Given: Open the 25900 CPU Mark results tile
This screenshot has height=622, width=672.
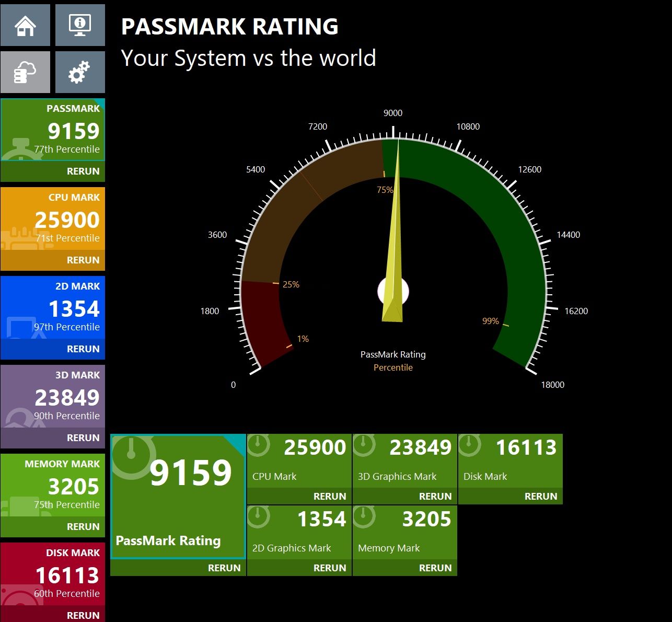Looking at the screenshot, I should pyautogui.click(x=299, y=461).
